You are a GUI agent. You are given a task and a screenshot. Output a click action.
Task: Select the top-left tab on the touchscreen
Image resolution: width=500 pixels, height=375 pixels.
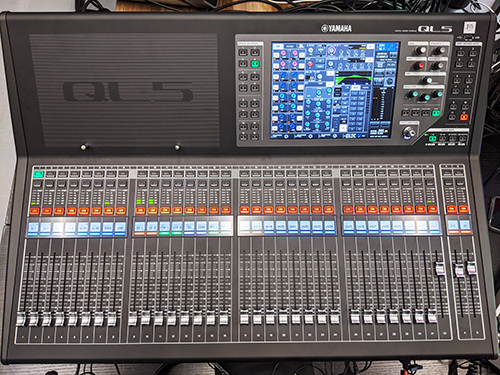click(279, 46)
